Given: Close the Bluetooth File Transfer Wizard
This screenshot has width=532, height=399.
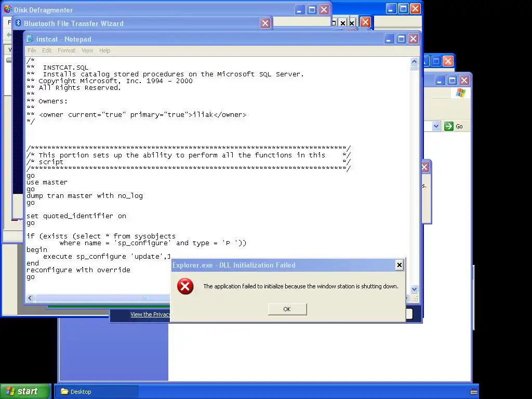Looking at the screenshot, I should pyautogui.click(x=265, y=23).
